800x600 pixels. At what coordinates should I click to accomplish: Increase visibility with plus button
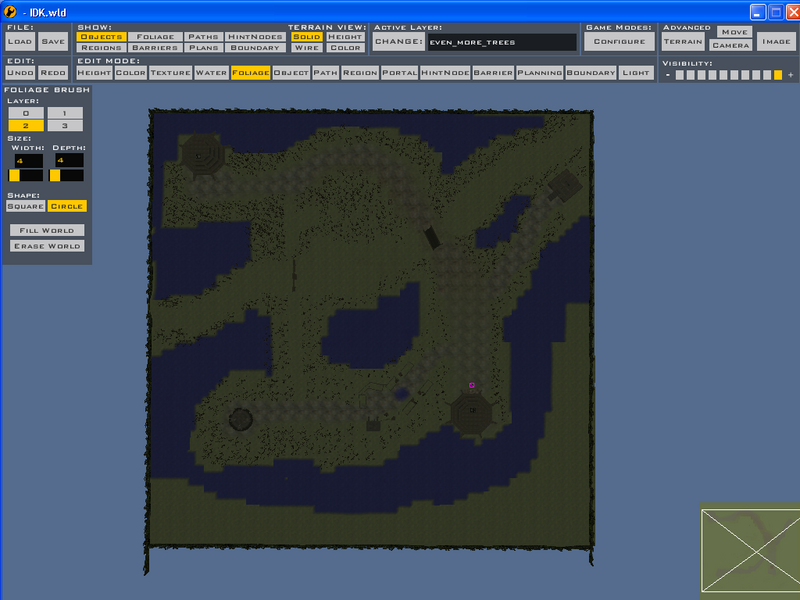point(790,75)
